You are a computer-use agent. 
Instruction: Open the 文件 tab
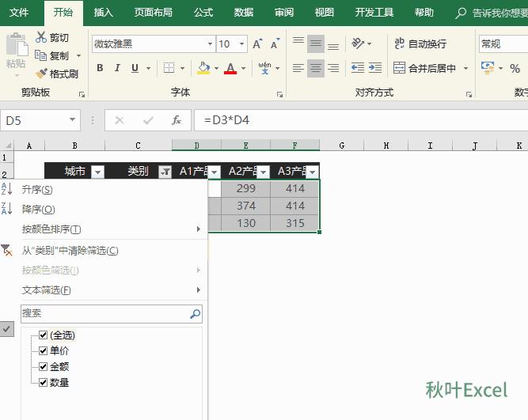[x=19, y=13]
